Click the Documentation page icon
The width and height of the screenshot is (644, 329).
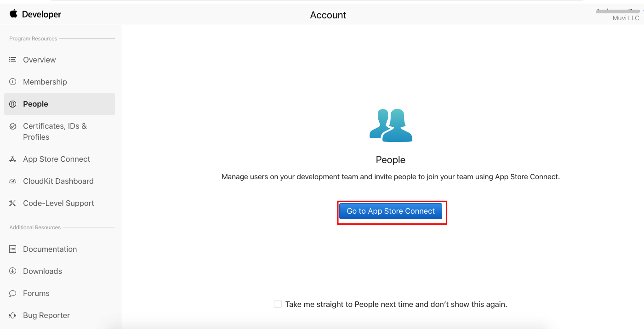pyautogui.click(x=13, y=249)
